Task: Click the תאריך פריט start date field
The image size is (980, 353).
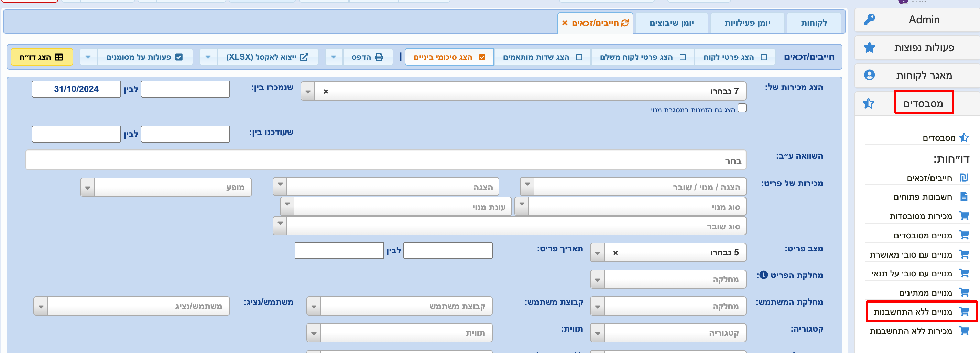Action: click(x=448, y=250)
